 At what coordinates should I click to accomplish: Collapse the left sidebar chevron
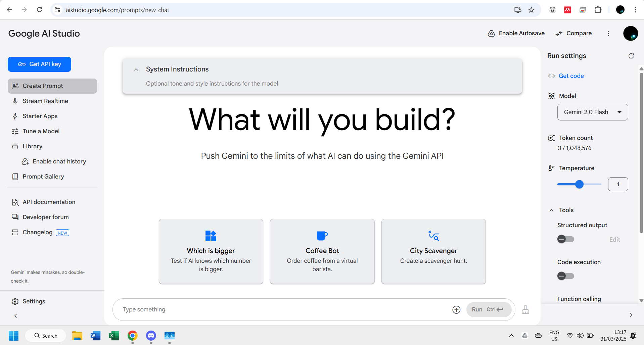tap(15, 316)
